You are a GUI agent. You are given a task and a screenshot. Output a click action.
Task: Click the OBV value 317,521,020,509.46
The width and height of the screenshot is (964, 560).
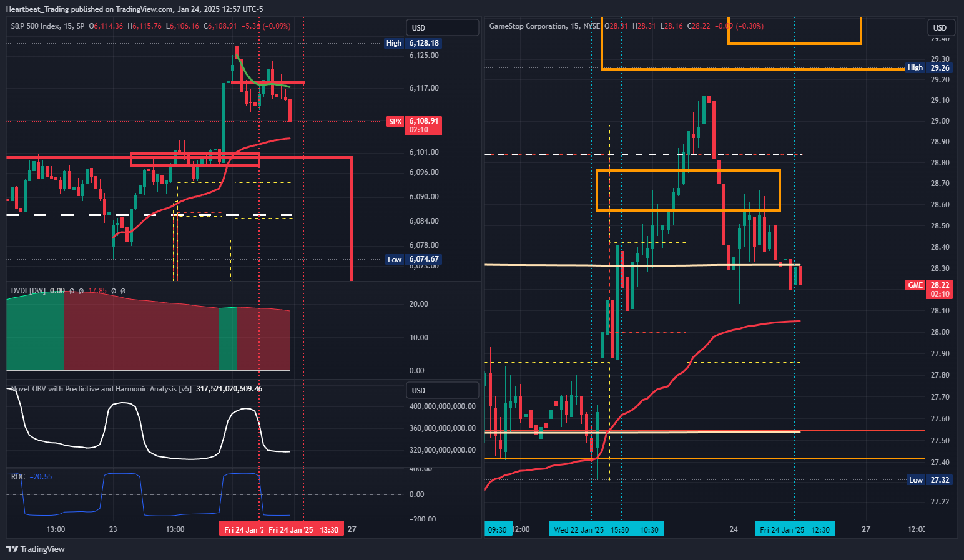tap(229, 388)
